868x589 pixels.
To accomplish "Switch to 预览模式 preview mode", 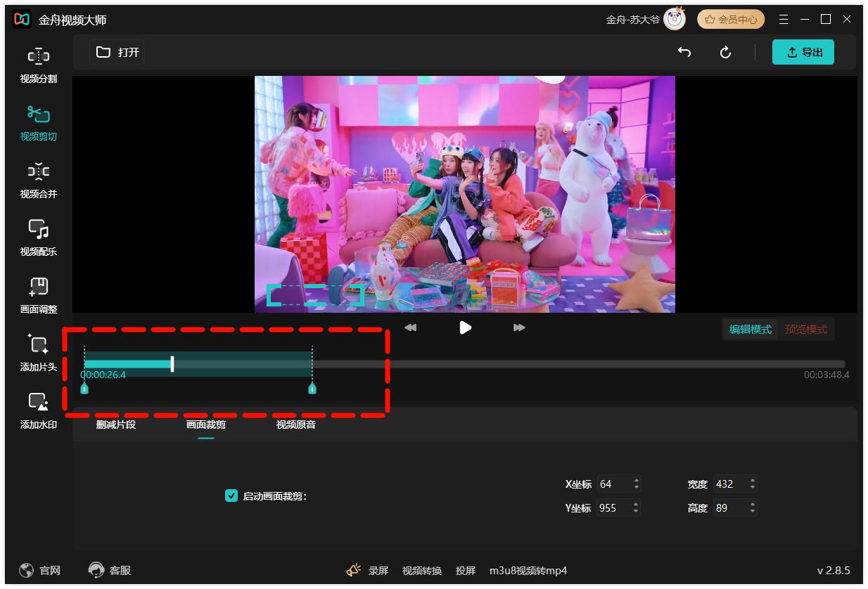I will (805, 330).
